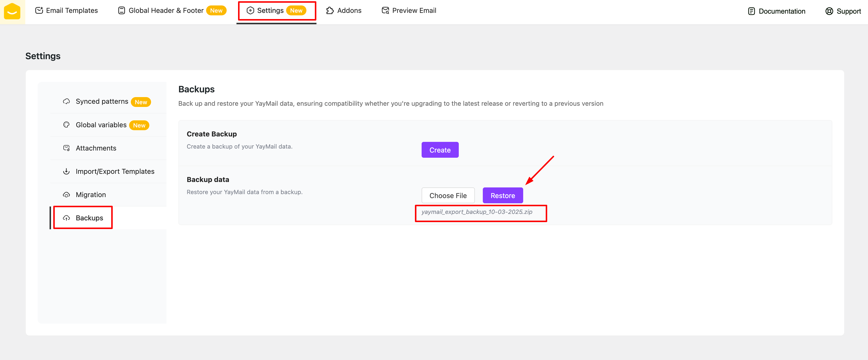The height and width of the screenshot is (360, 868).
Task: Click the Attachments sidebar icon
Action: tap(66, 148)
